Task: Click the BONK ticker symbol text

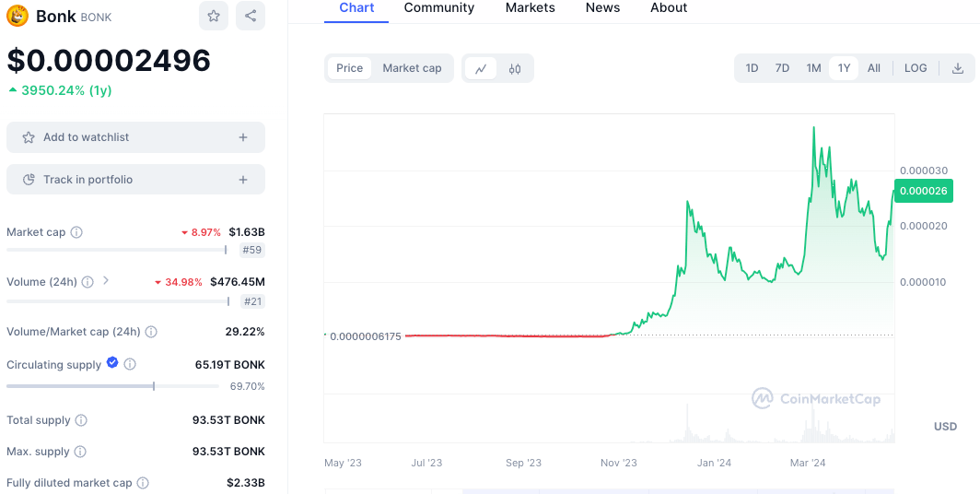Action: pyautogui.click(x=96, y=18)
